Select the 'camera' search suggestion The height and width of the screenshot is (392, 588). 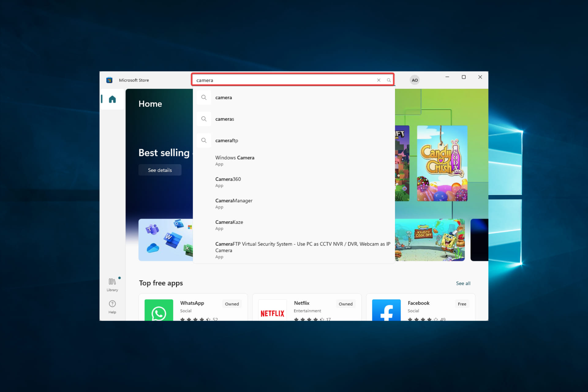click(x=294, y=97)
